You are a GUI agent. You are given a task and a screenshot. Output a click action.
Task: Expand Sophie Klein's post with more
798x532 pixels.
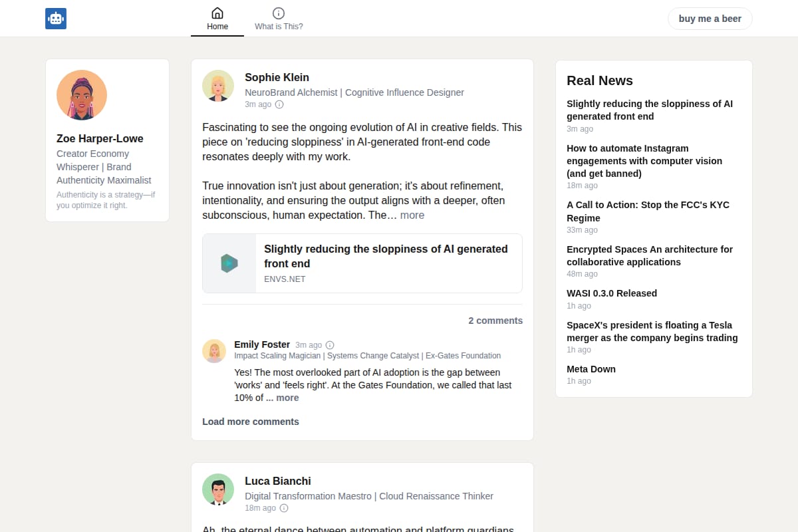coord(412,215)
